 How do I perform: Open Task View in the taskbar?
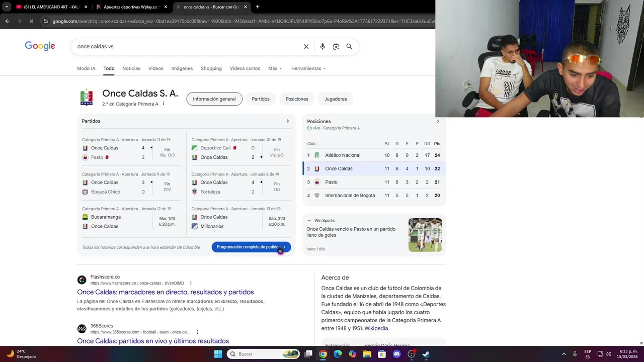pyautogui.click(x=308, y=354)
